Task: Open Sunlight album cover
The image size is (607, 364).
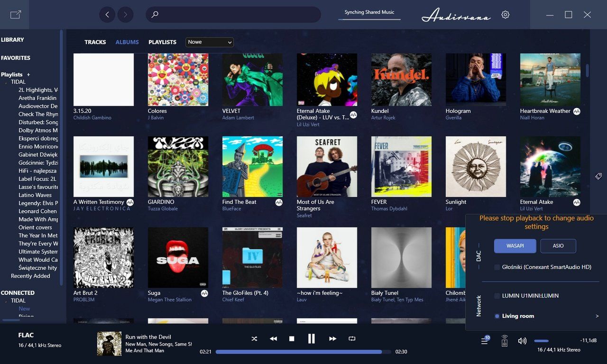Action: pyautogui.click(x=476, y=166)
